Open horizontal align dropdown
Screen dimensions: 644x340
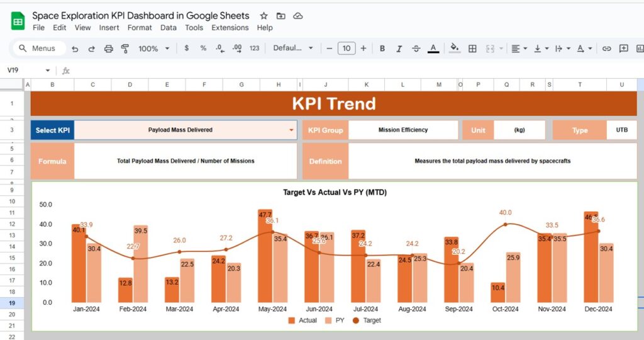[x=519, y=48]
